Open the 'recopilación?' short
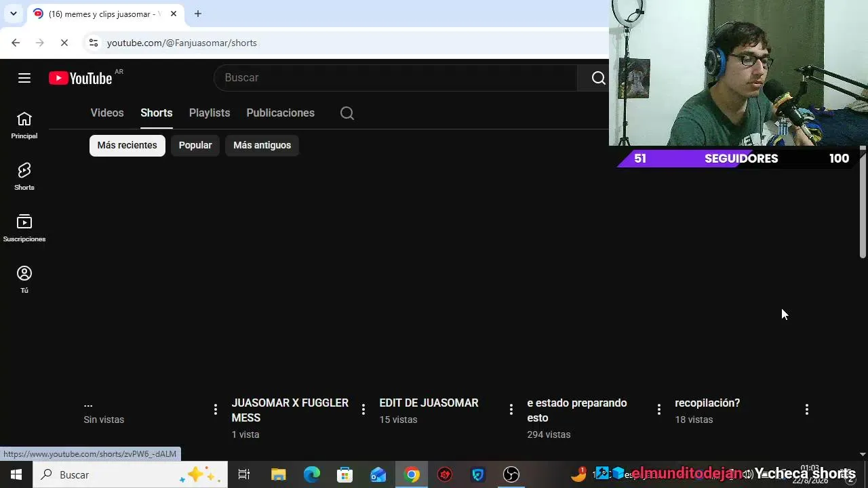This screenshot has width=868, height=488. click(707, 403)
